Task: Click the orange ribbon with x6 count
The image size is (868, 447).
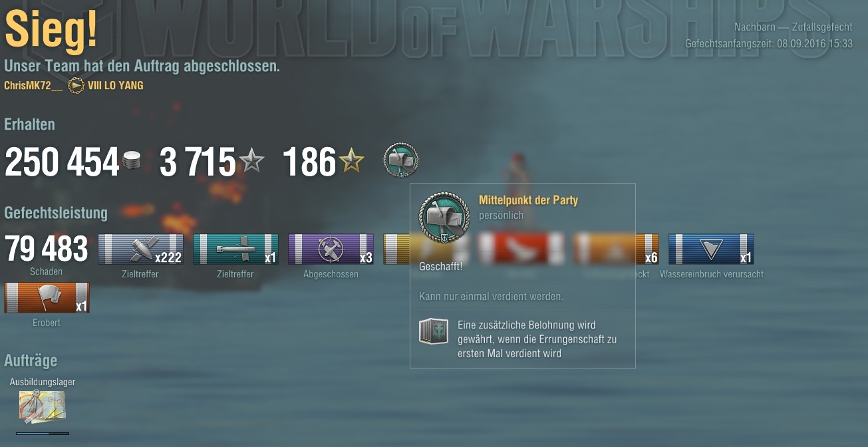Action: click(616, 249)
